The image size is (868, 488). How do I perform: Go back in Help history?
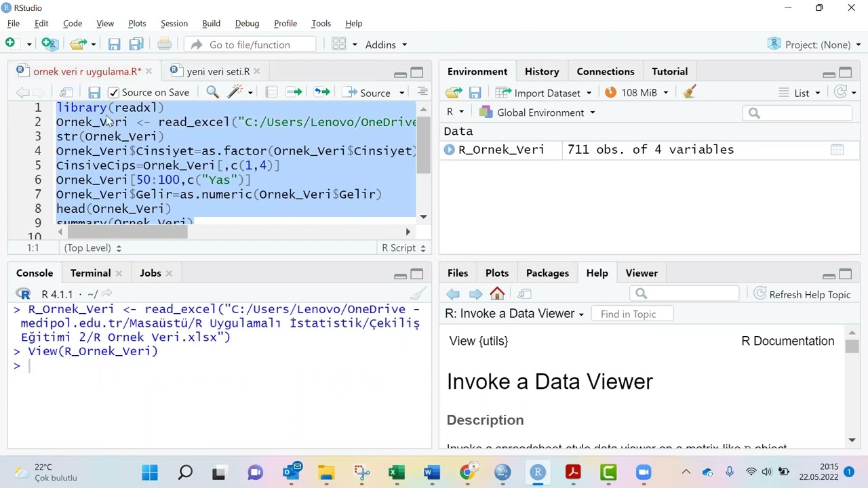(453, 294)
